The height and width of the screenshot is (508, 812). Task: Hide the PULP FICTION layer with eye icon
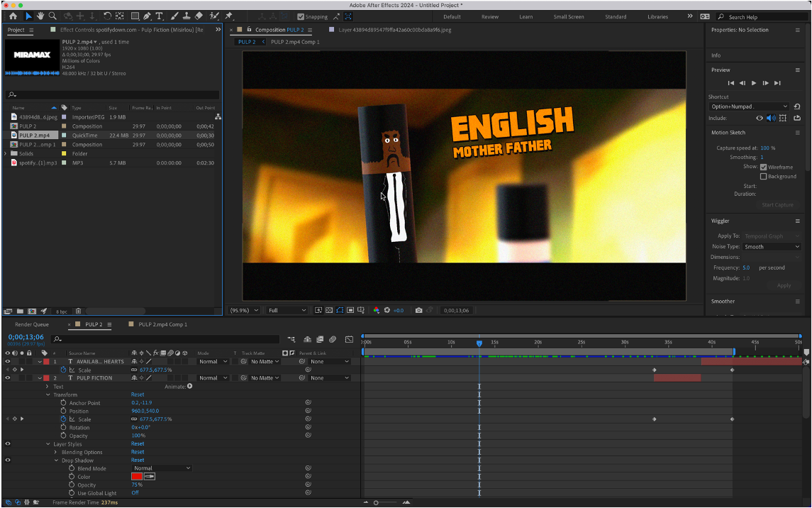[8, 378]
